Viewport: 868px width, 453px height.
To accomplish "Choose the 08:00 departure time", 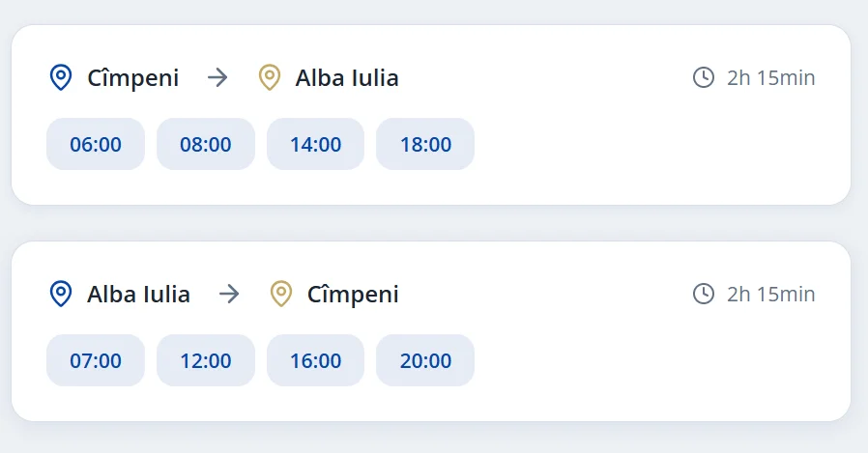I will pyautogui.click(x=206, y=144).
